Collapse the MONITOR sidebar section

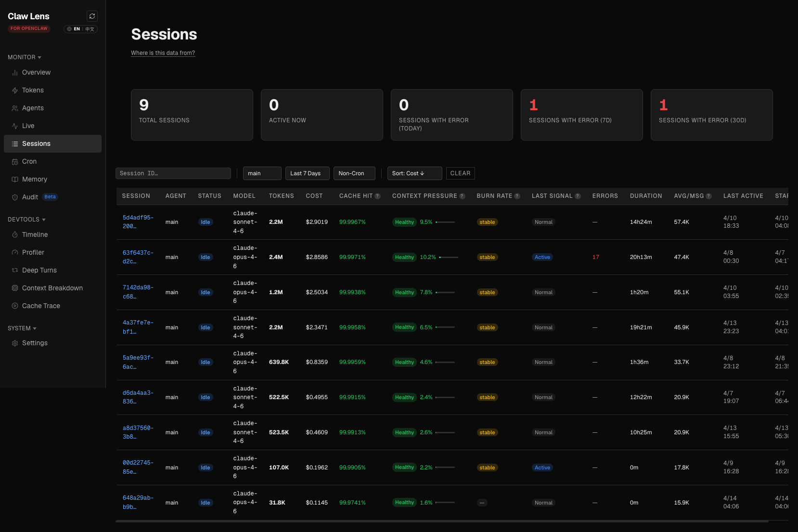click(x=25, y=57)
